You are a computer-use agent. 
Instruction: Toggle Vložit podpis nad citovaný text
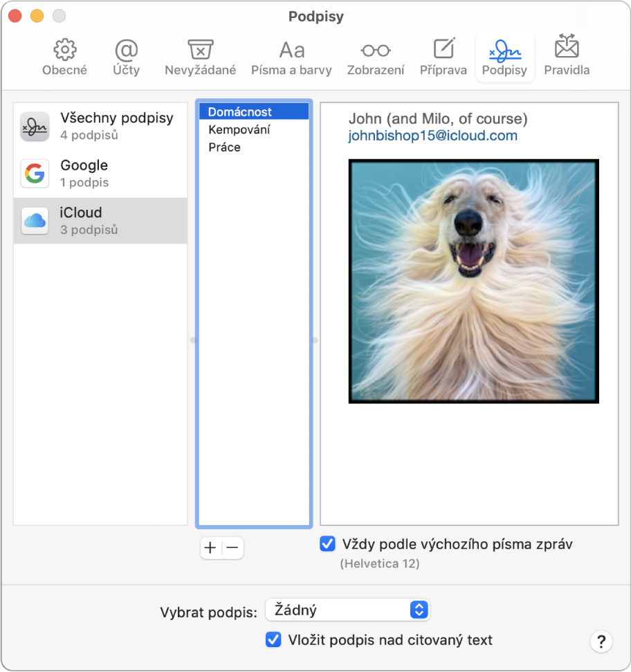(273, 640)
